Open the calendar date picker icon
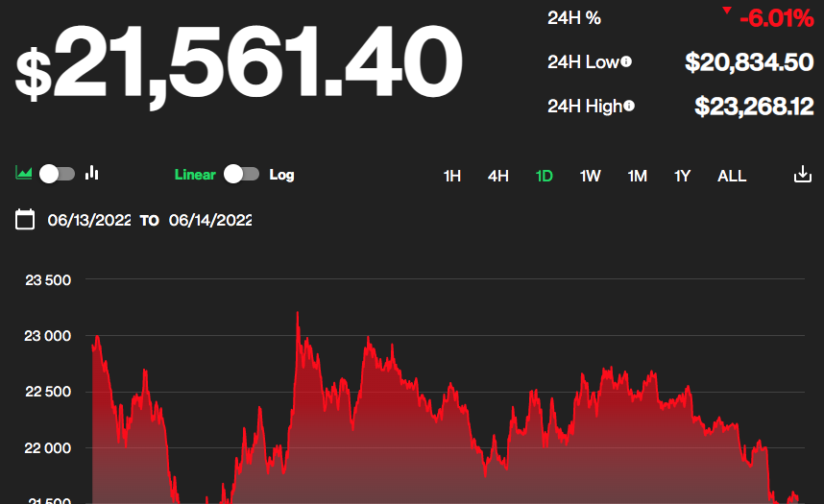The image size is (824, 504). coord(26,220)
